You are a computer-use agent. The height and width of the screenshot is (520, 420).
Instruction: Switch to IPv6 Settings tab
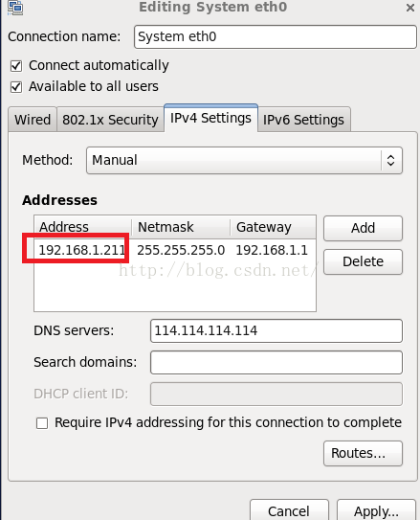click(x=303, y=120)
